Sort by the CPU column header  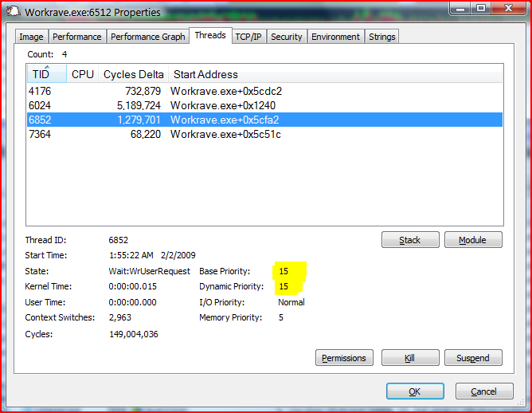click(83, 74)
